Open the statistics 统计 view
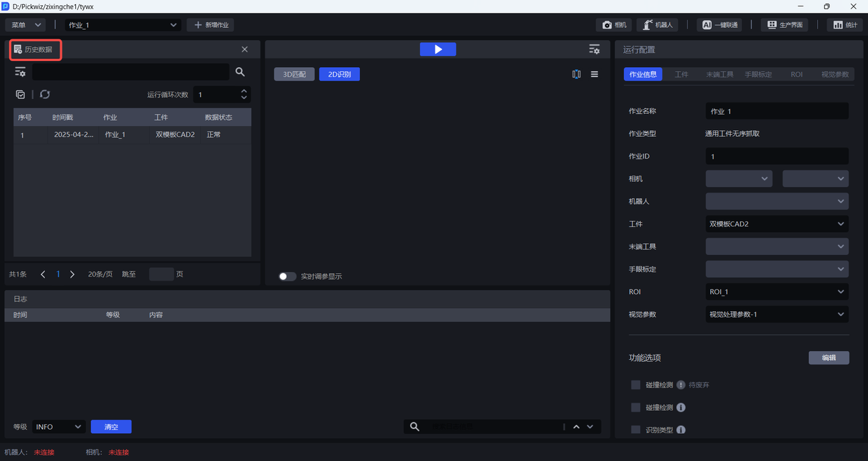The width and height of the screenshot is (868, 461). pyautogui.click(x=844, y=25)
